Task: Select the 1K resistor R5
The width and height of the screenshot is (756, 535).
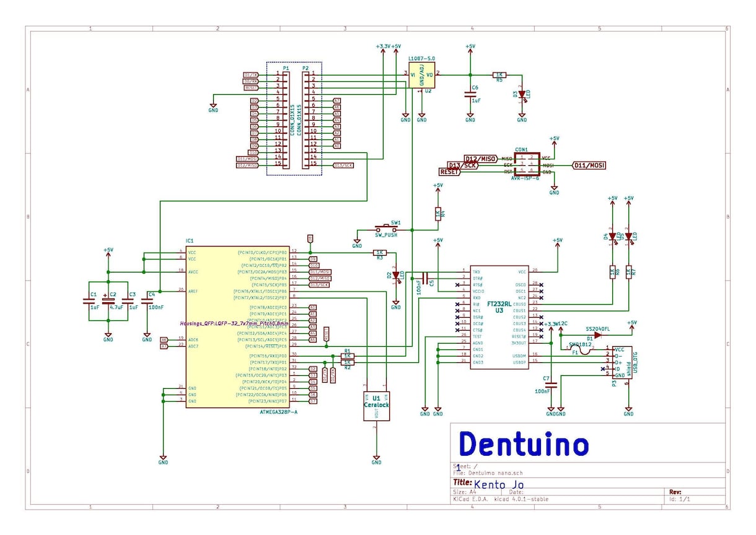Action: pyautogui.click(x=499, y=75)
